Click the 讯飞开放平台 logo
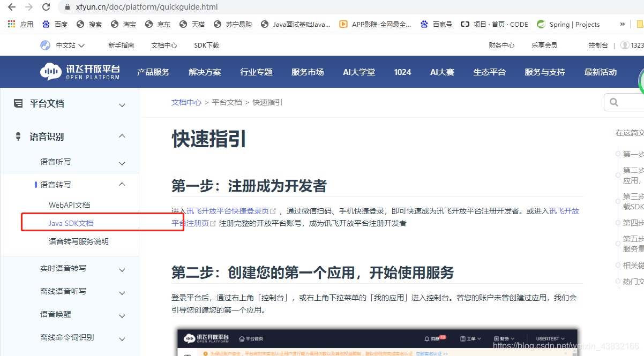 pos(80,72)
